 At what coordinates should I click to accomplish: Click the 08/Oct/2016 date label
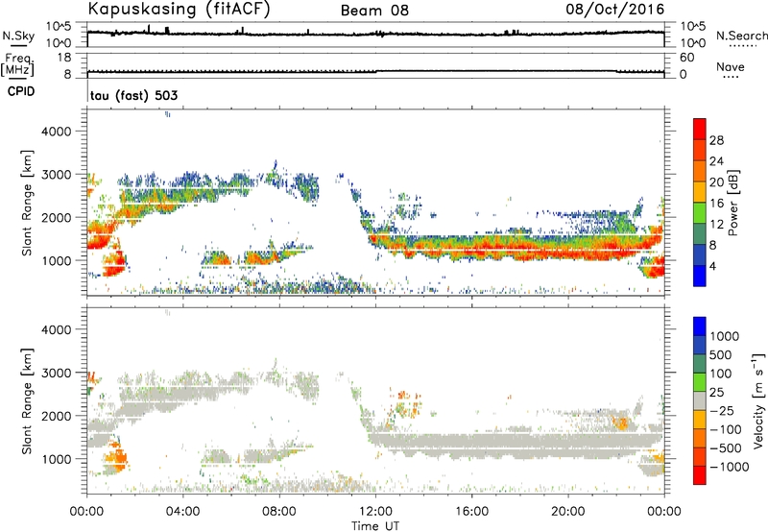tap(614, 10)
